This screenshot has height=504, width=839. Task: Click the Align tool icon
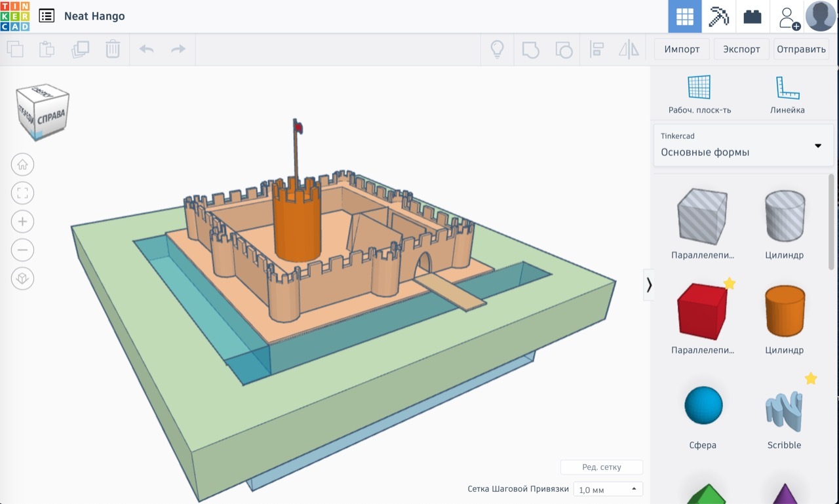596,49
